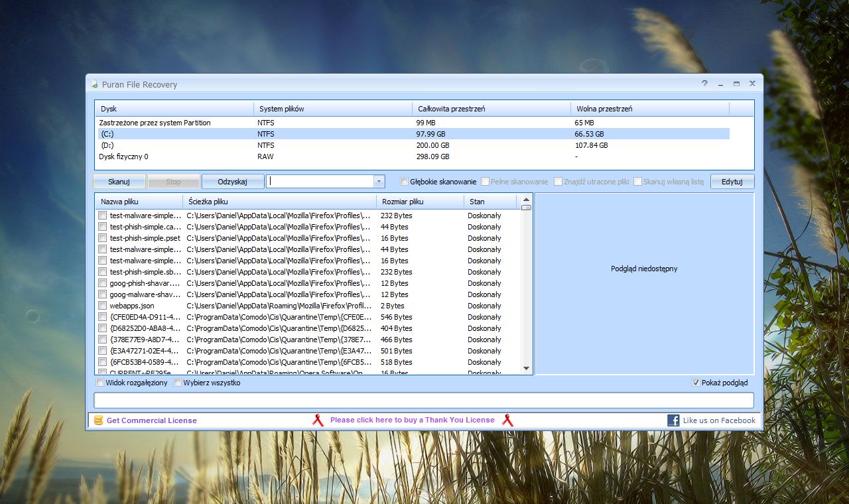Click the status path field below the list
The width and height of the screenshot is (849, 504).
424,400
